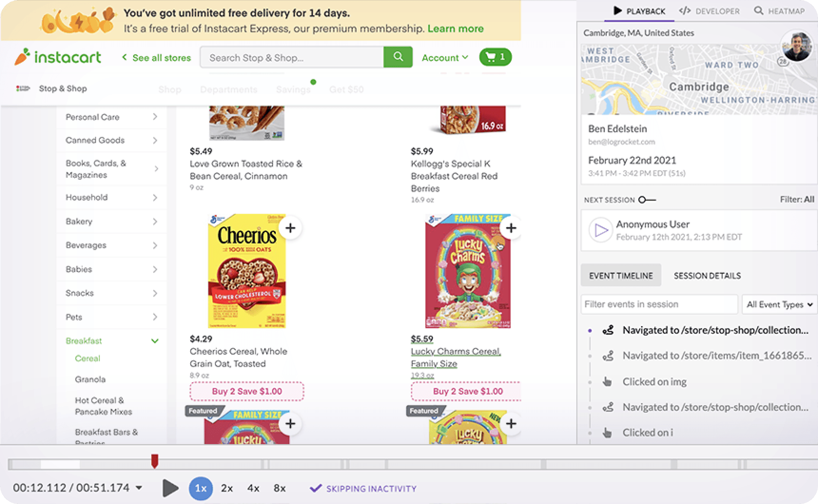This screenshot has width=818, height=504.
Task: Set playback speed to 1x
Action: pyautogui.click(x=201, y=488)
